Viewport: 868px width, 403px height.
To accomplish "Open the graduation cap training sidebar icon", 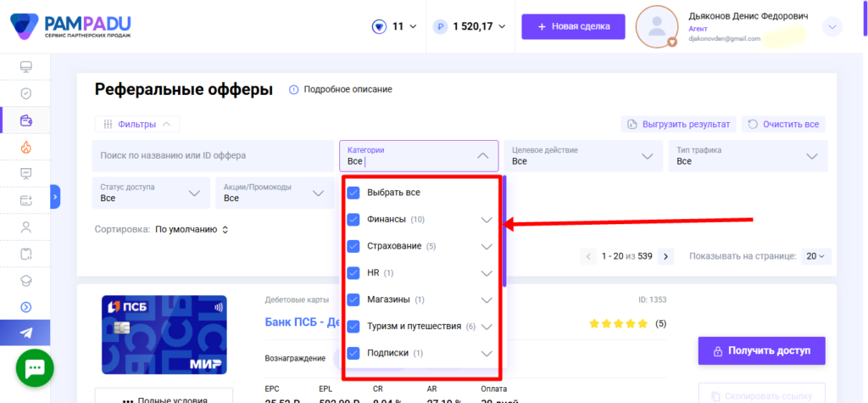I will coord(25,281).
